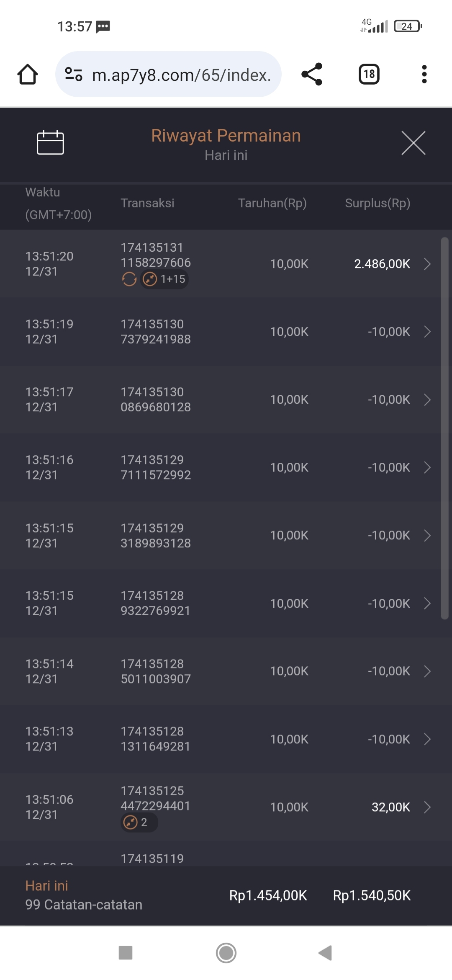This screenshot has width=452, height=980.
Task: Tap the Android back navigation button
Action: (x=325, y=953)
